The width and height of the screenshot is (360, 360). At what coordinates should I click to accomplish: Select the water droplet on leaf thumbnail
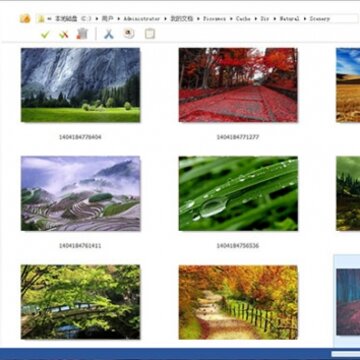tap(238, 194)
